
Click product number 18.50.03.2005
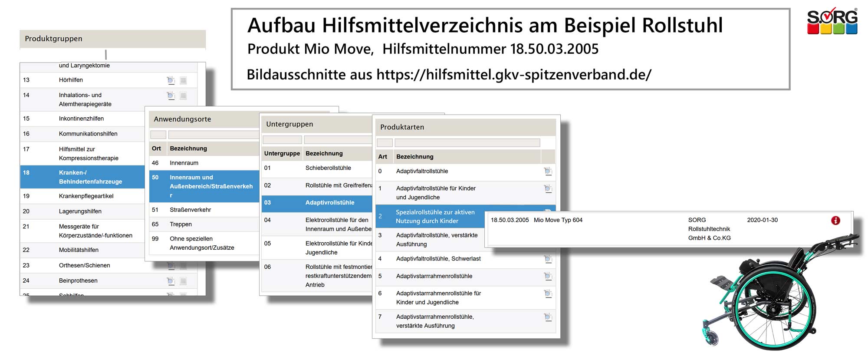coord(510,221)
